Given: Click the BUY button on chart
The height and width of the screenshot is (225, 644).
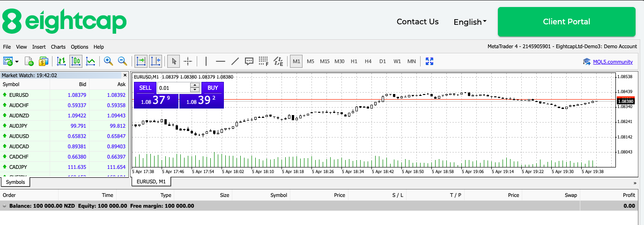Looking at the screenshot, I should pyautogui.click(x=213, y=87).
